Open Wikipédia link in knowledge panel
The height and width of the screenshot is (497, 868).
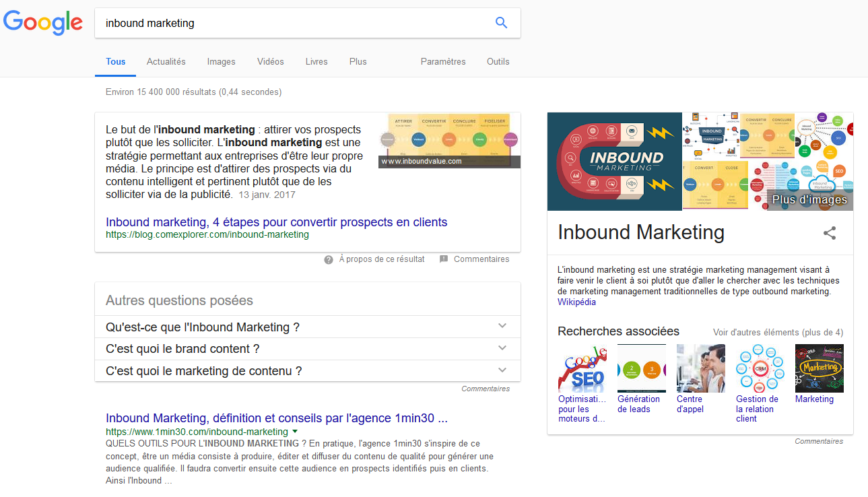[x=576, y=302]
